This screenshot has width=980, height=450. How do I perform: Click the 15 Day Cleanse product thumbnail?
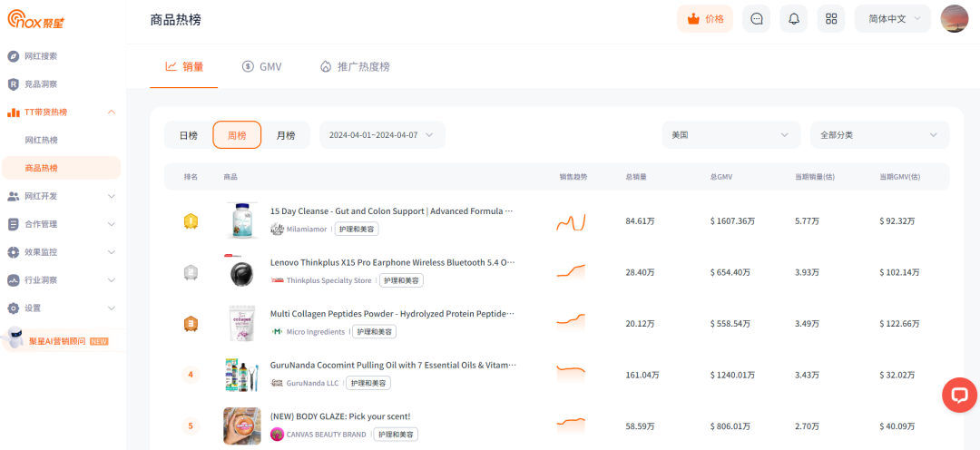tap(242, 220)
